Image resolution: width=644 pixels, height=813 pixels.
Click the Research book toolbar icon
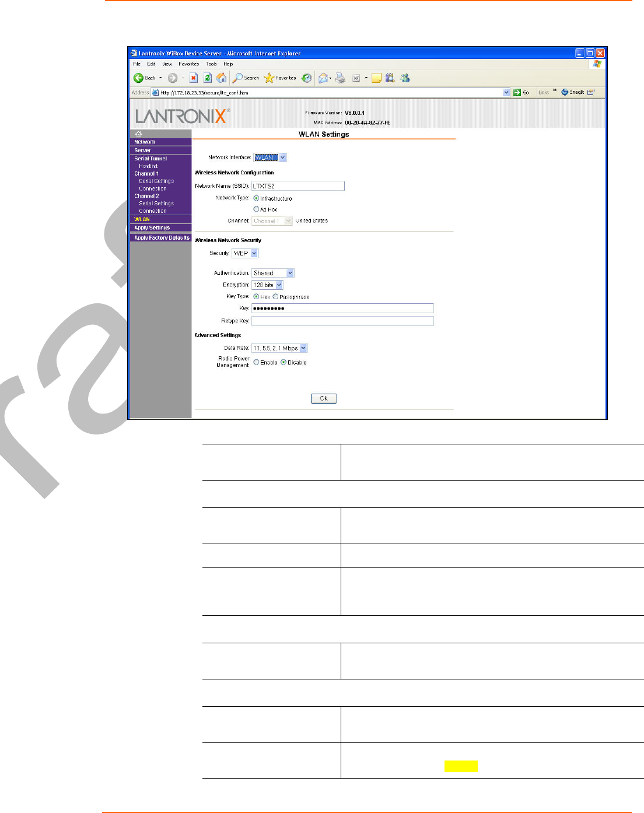pos(390,78)
